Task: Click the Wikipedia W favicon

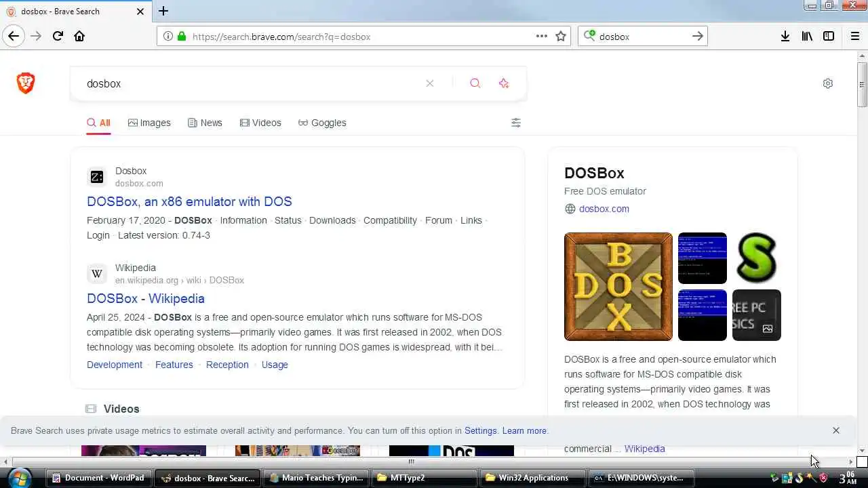Action: (97, 274)
